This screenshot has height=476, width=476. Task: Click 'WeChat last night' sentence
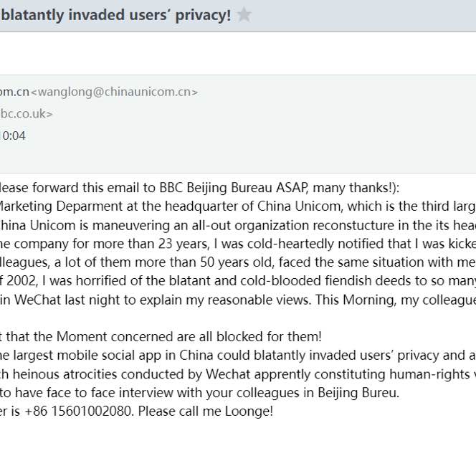click(238, 300)
